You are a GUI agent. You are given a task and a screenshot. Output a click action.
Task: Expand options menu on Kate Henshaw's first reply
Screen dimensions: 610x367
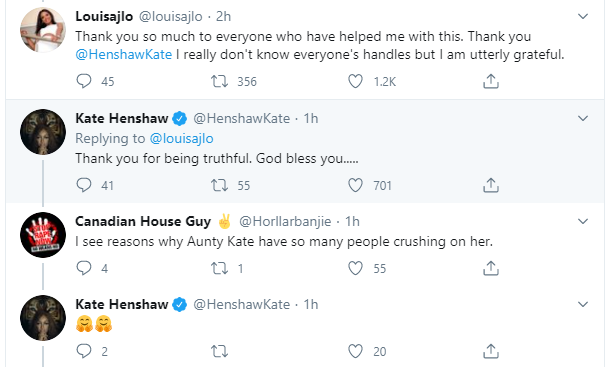(x=582, y=118)
